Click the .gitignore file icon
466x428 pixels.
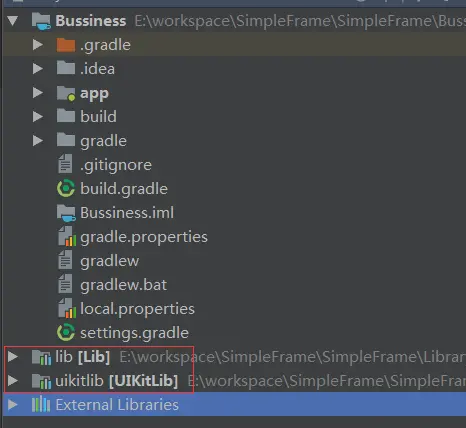pos(65,164)
